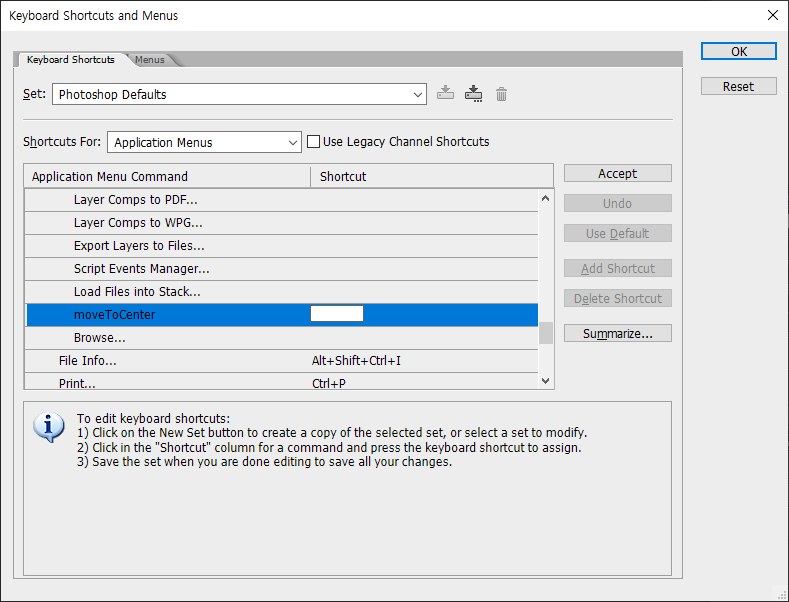Select the Layer Comps to WPG... row
Image resolution: width=789 pixels, height=602 pixels.
click(x=281, y=223)
